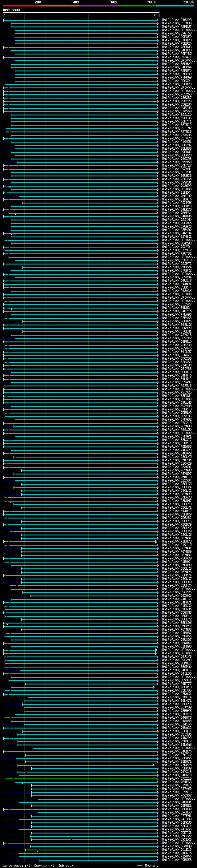Click hit label UniRef100_B6T522

(x=176, y=125)
